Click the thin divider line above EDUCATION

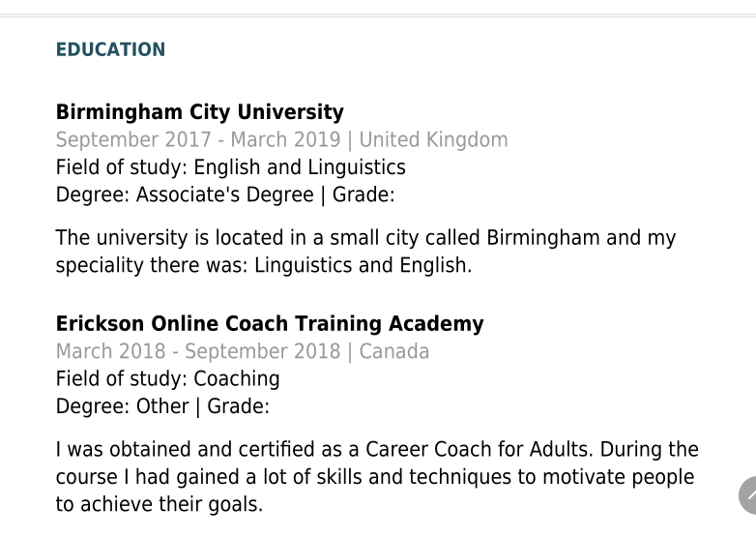tap(378, 15)
